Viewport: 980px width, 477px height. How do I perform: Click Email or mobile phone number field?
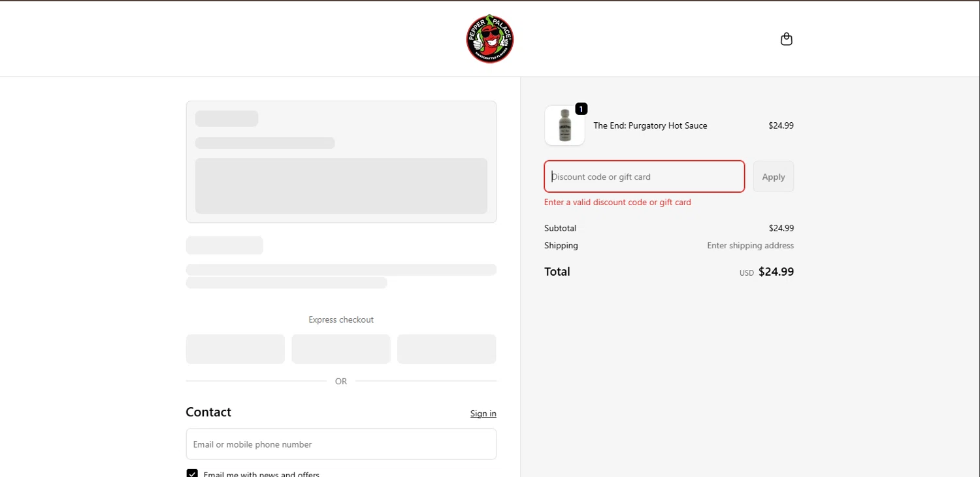(341, 444)
